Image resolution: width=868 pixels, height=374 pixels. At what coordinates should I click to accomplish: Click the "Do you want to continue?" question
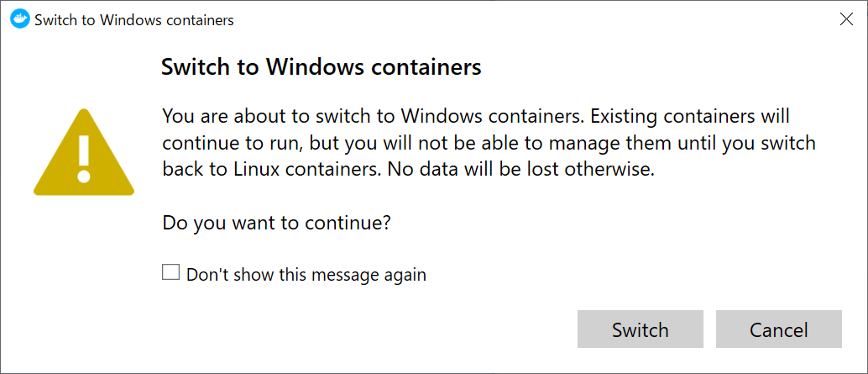pyautogui.click(x=277, y=224)
